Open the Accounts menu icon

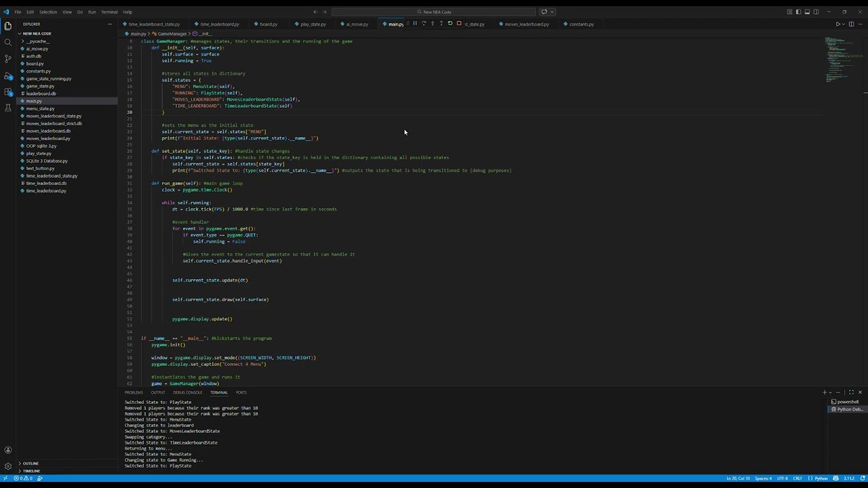tap(8, 450)
